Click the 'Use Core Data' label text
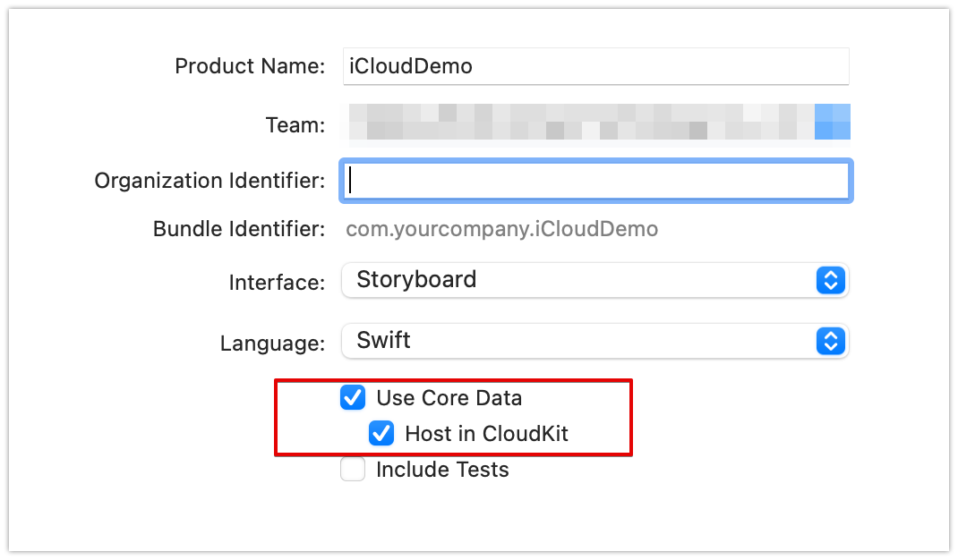Viewport: 958px width, 560px height. pyautogui.click(x=449, y=397)
